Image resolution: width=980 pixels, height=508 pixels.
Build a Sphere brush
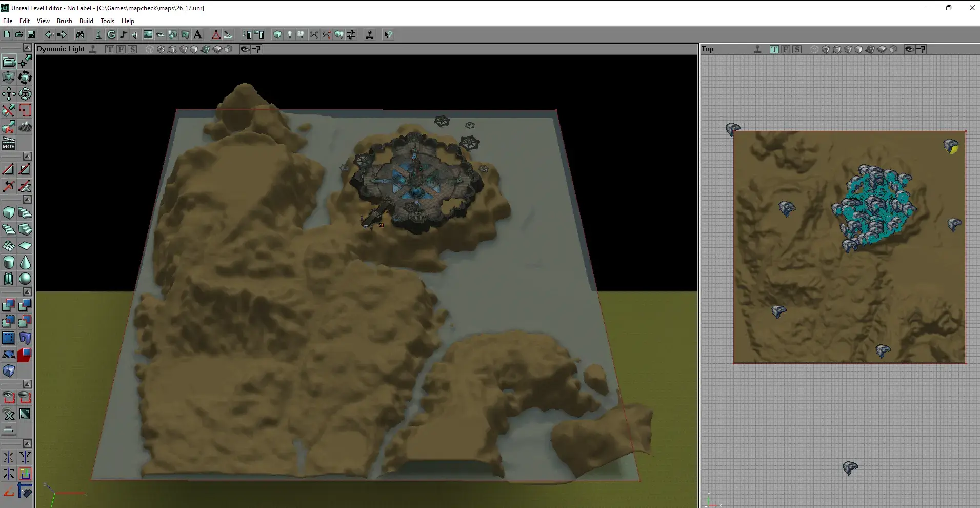click(x=25, y=279)
